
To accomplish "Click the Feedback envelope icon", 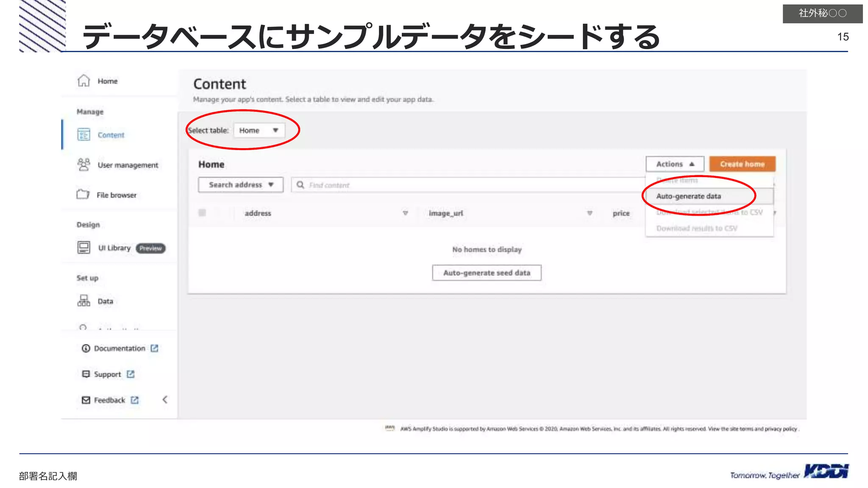I will (x=86, y=400).
